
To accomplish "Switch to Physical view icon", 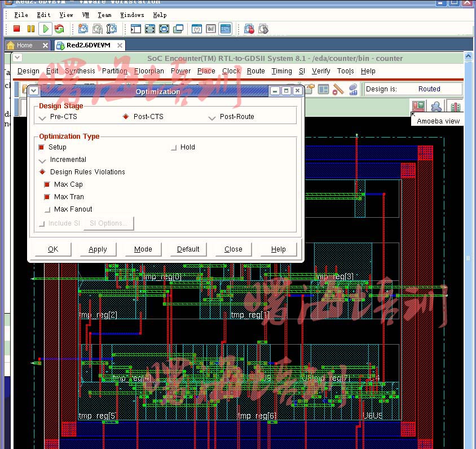I will point(455,106).
